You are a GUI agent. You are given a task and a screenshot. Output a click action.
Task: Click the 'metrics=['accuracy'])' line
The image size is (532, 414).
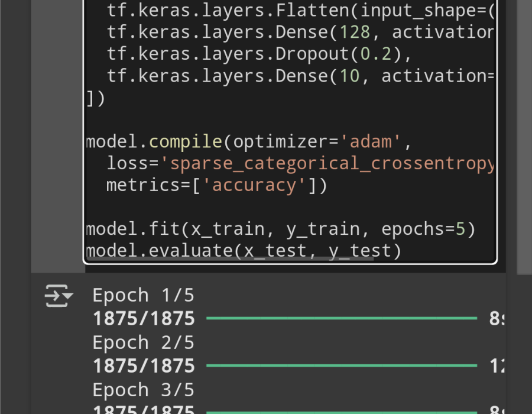217,185
